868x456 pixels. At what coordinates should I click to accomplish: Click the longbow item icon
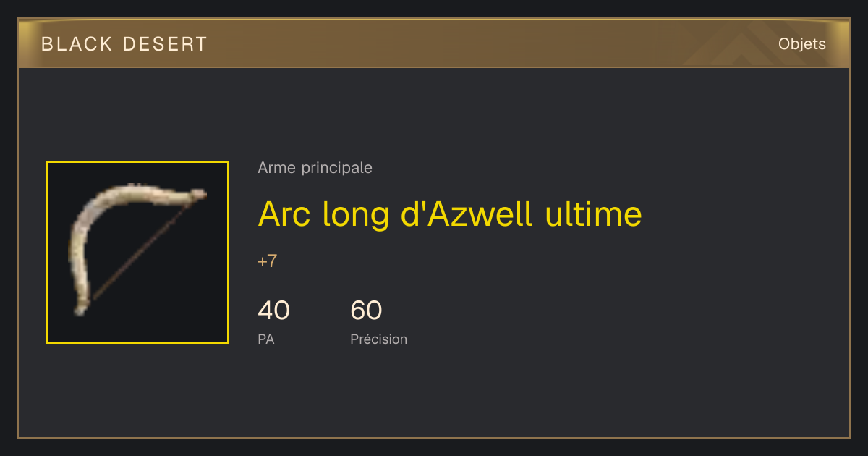click(x=137, y=253)
